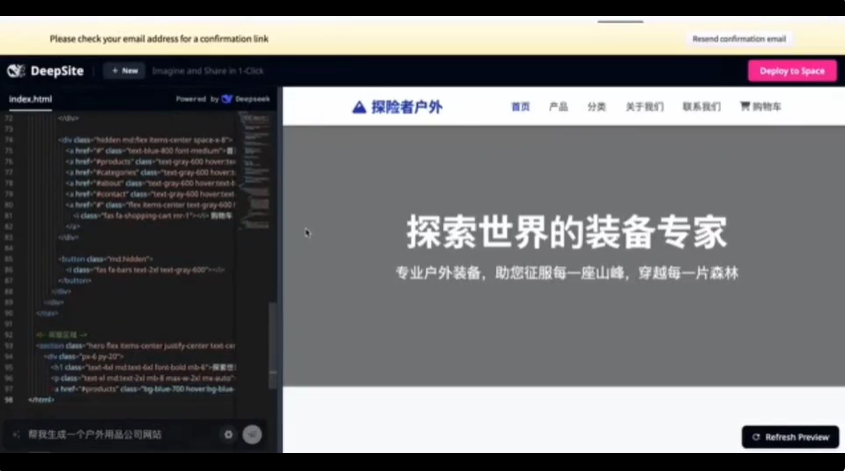Click the send prompt round button

tap(252, 434)
